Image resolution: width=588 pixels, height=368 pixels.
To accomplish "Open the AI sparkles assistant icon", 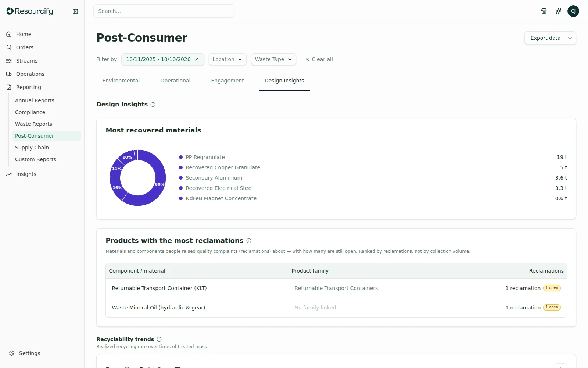I will point(559,11).
